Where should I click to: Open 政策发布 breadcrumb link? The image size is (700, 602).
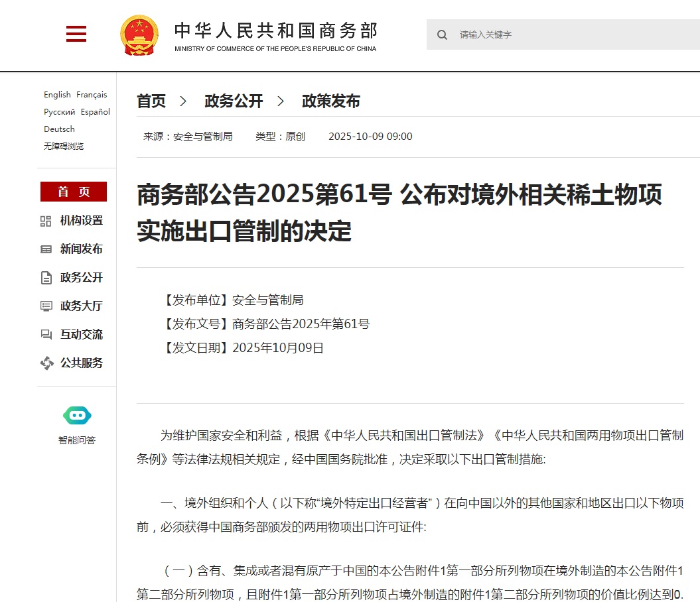coord(331,101)
